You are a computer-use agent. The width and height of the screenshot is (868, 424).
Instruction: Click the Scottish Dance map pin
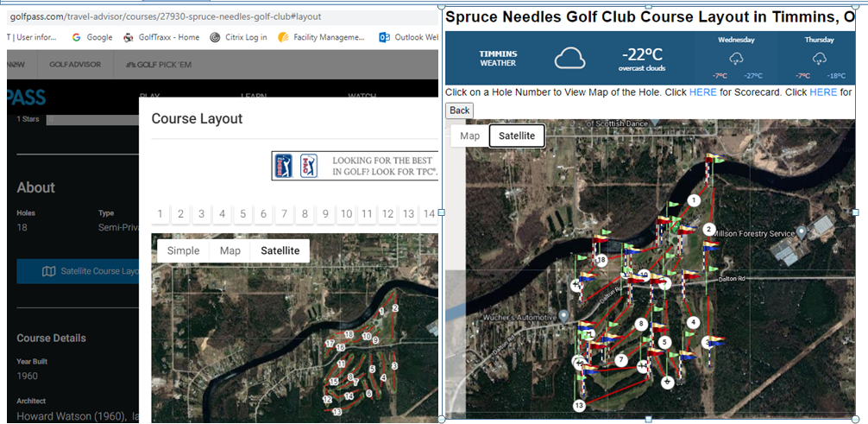point(655,123)
